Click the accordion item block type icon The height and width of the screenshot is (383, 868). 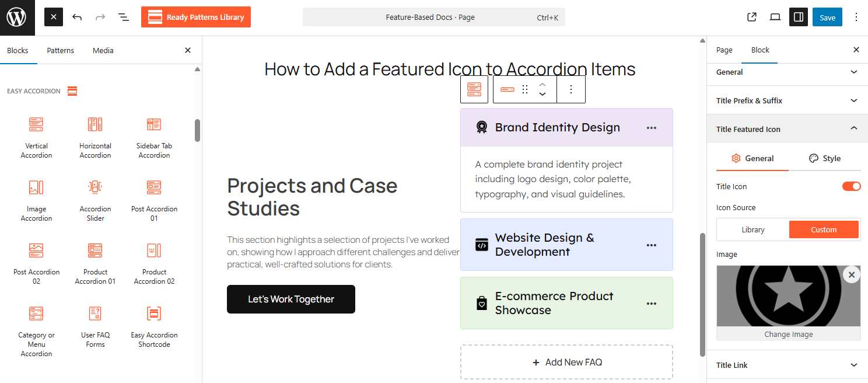508,89
